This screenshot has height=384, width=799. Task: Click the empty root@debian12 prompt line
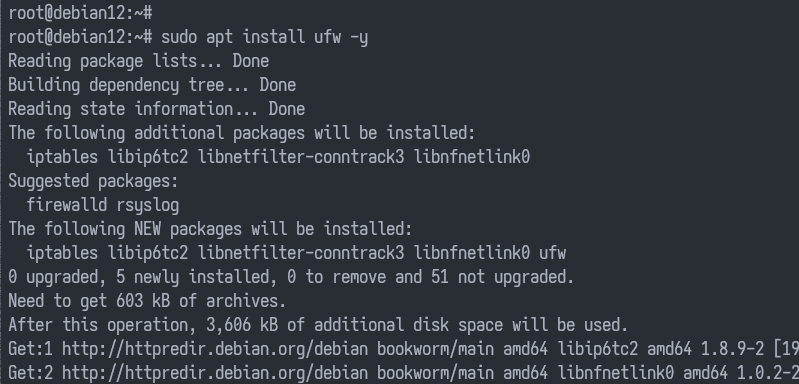(x=80, y=13)
